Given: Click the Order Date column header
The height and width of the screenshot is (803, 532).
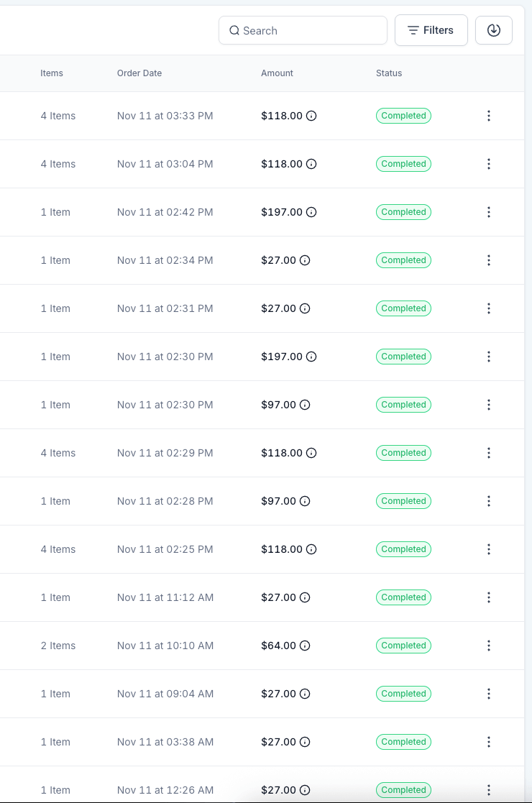Looking at the screenshot, I should click(x=139, y=73).
